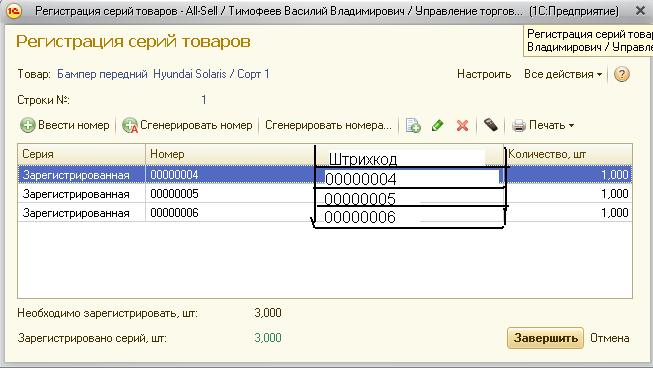Click the Завершить button
Viewport: 653px width, 368px height.
[x=545, y=338]
